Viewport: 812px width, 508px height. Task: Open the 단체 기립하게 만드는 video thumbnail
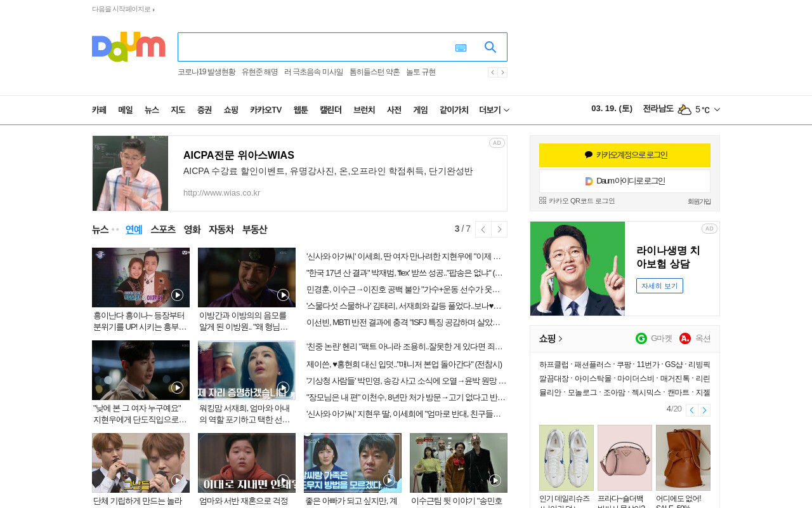click(141, 463)
